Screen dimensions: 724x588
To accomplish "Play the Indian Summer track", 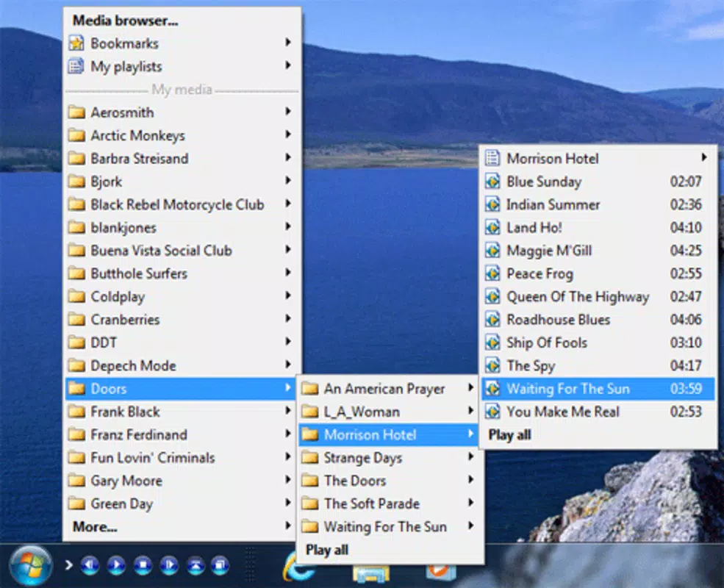I will 598,204.
